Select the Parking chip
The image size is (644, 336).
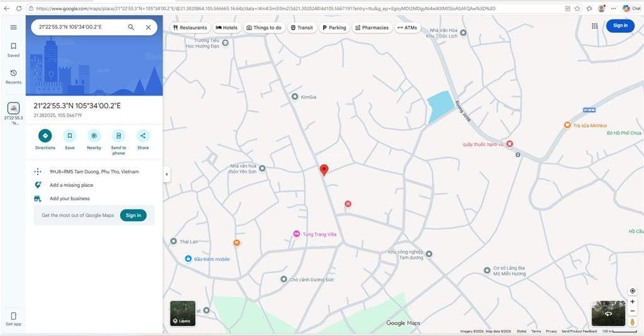click(335, 28)
